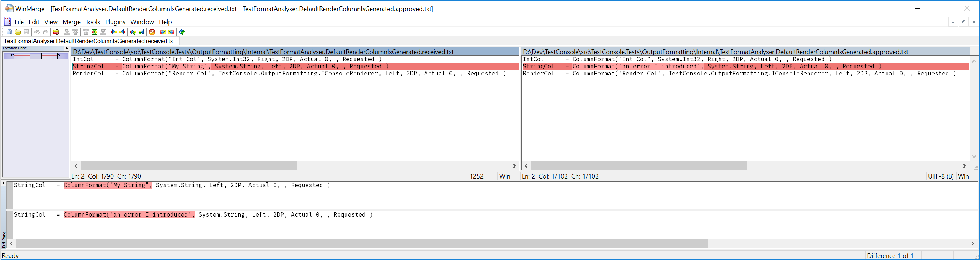Go to Current Difference toolbar icon
The height and width of the screenshot is (260, 980).
coord(95,32)
